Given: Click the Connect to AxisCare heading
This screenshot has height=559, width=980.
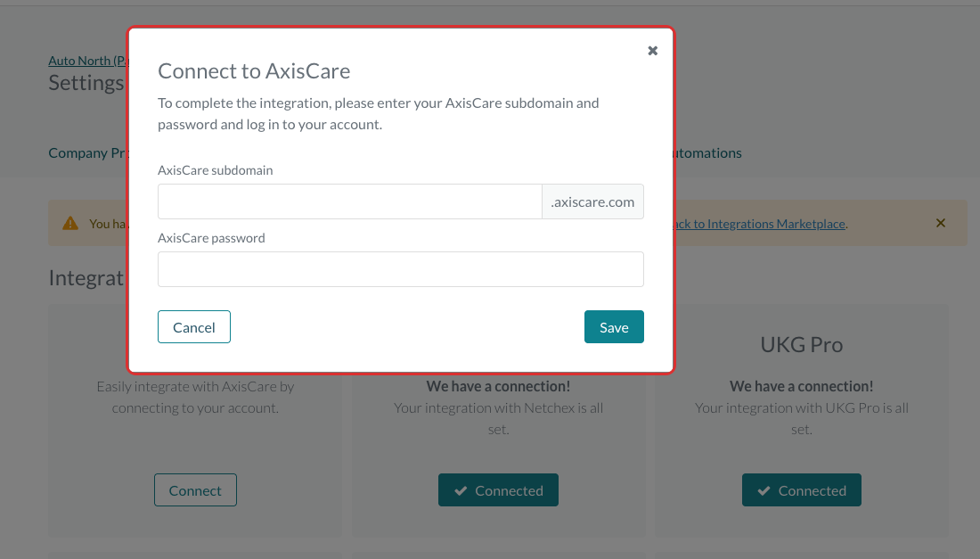Looking at the screenshot, I should [254, 71].
